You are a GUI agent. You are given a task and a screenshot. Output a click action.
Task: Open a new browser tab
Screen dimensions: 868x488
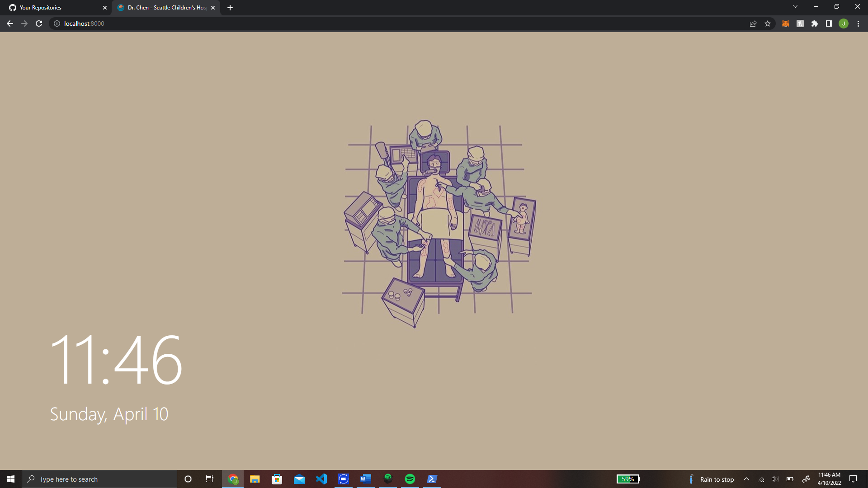(x=230, y=8)
